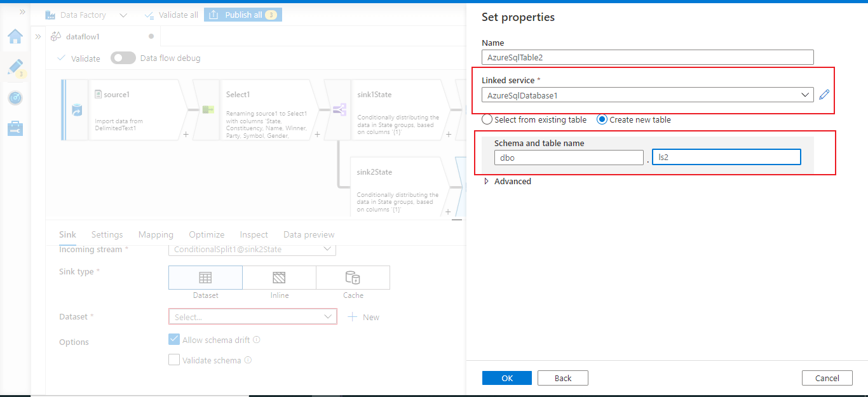This screenshot has width=868, height=397.
Task: Switch to the Optimize tab
Action: coord(207,234)
